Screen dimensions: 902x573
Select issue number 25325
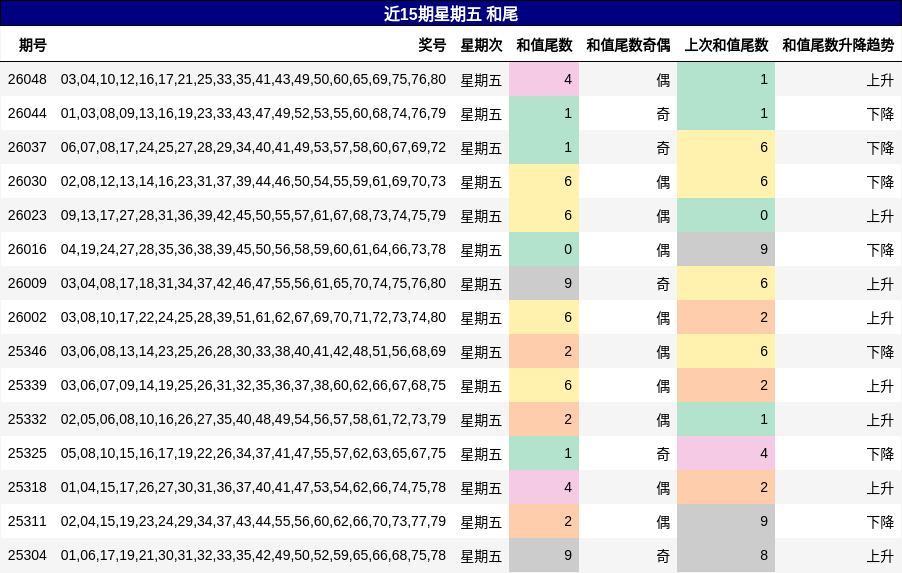click(27, 453)
